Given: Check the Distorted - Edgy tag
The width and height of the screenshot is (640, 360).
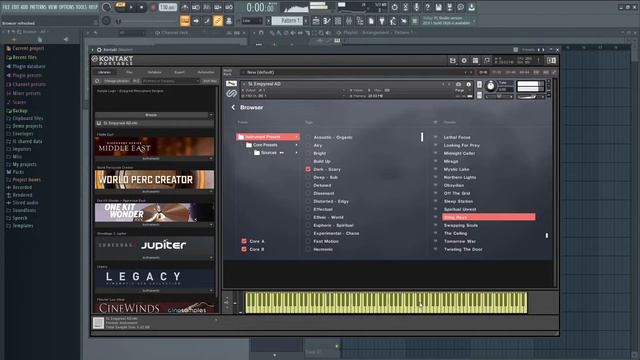Looking at the screenshot, I should tap(308, 202).
